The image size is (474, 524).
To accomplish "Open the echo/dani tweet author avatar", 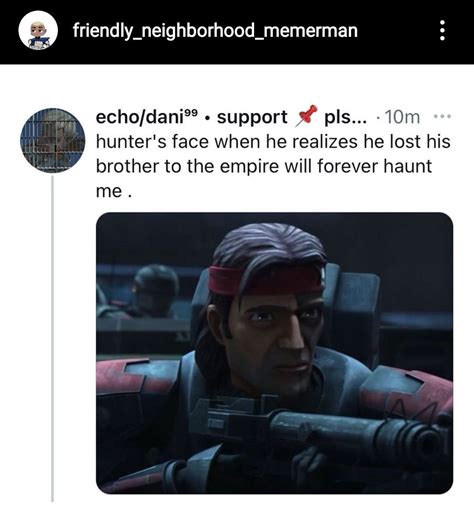I will tap(53, 140).
